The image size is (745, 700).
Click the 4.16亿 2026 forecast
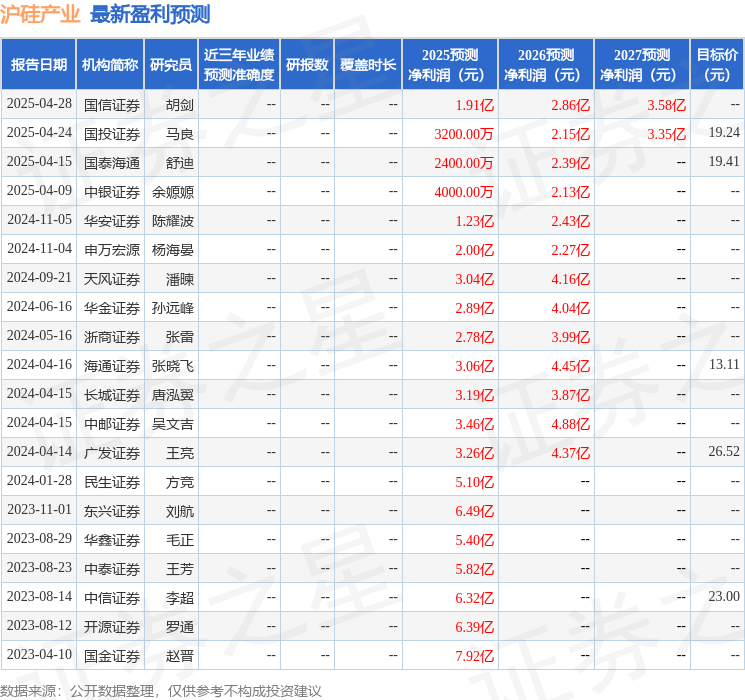pyautogui.click(x=571, y=279)
